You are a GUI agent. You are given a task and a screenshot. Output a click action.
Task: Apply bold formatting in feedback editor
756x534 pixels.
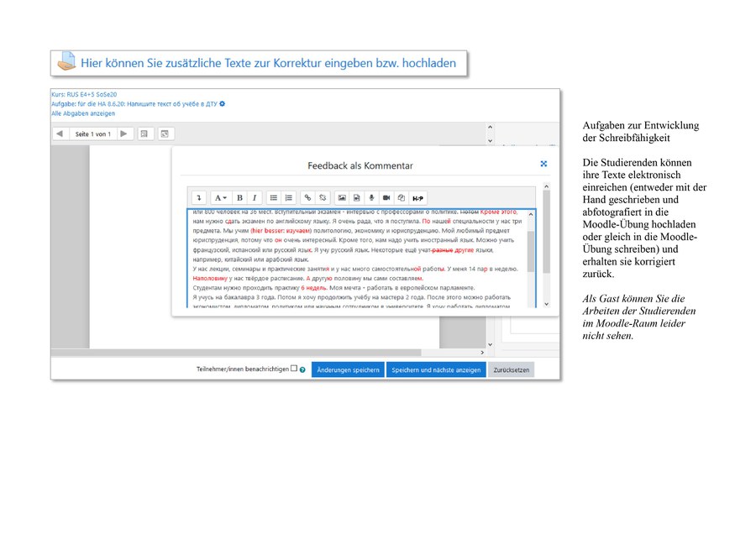[x=239, y=198]
